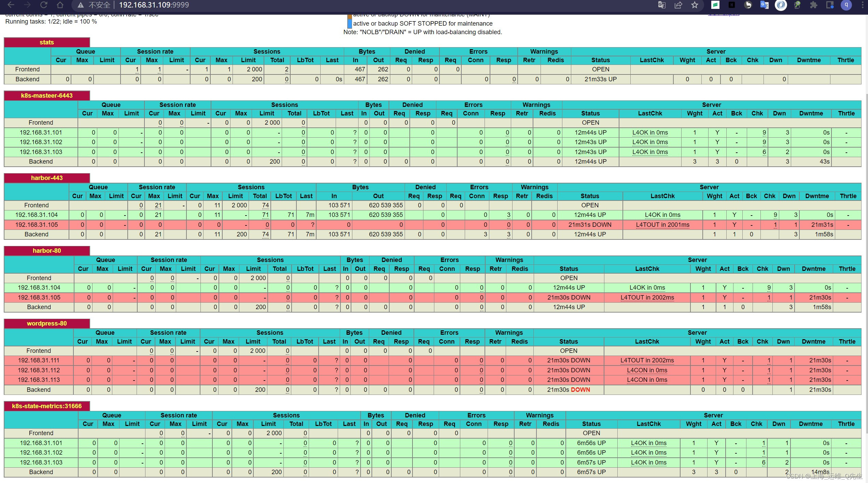Click the 'Session rate' header in the stats table
Viewport: 868px width, 483px height.
tap(155, 52)
